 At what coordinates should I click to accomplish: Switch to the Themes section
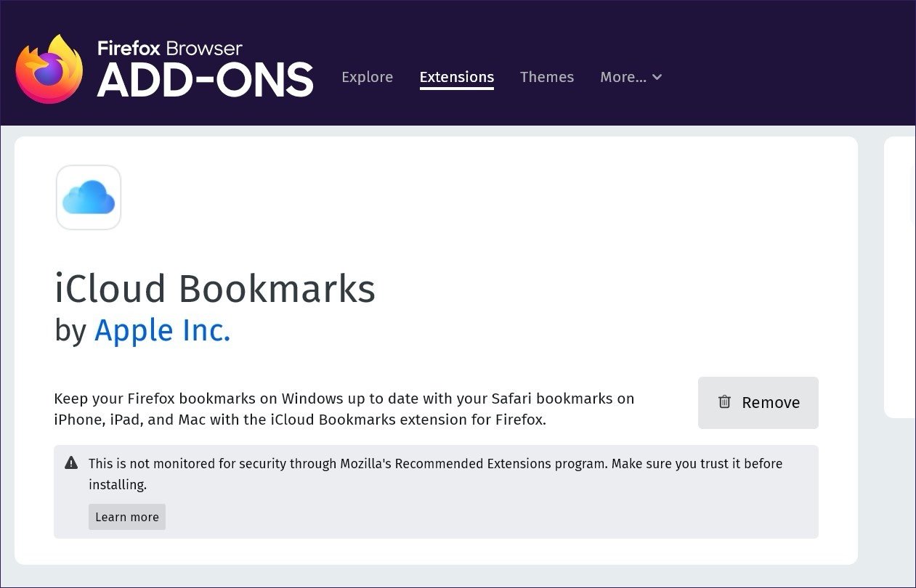(x=546, y=77)
